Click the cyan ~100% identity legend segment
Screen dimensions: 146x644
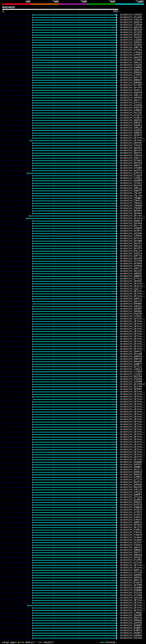(130, 4)
